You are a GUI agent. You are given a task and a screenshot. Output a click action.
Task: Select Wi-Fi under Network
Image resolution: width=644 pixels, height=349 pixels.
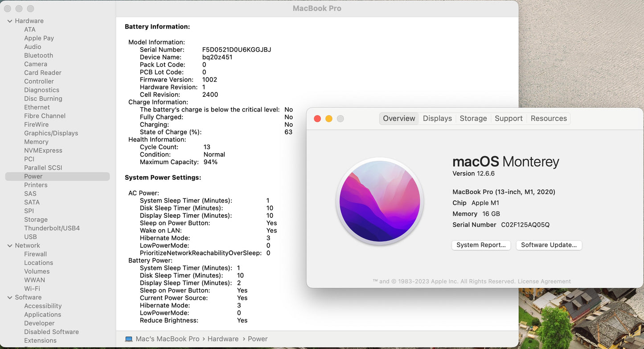[32, 289]
